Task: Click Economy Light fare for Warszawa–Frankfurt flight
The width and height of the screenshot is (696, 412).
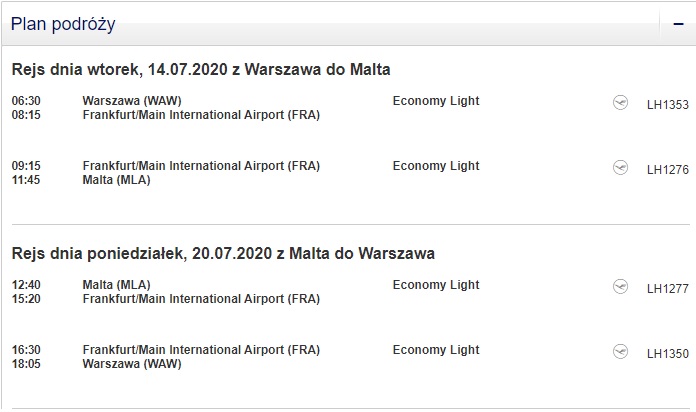Action: point(436,101)
